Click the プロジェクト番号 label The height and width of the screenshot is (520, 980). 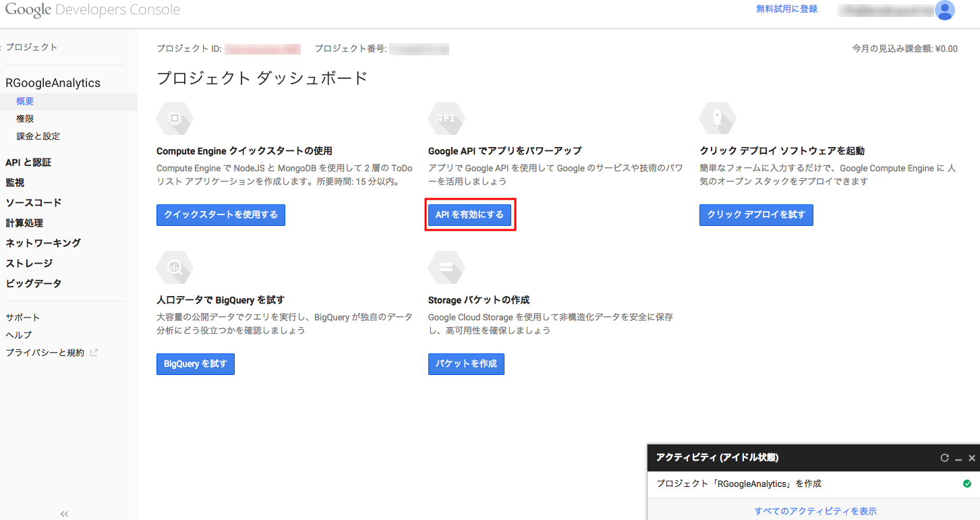(x=350, y=49)
